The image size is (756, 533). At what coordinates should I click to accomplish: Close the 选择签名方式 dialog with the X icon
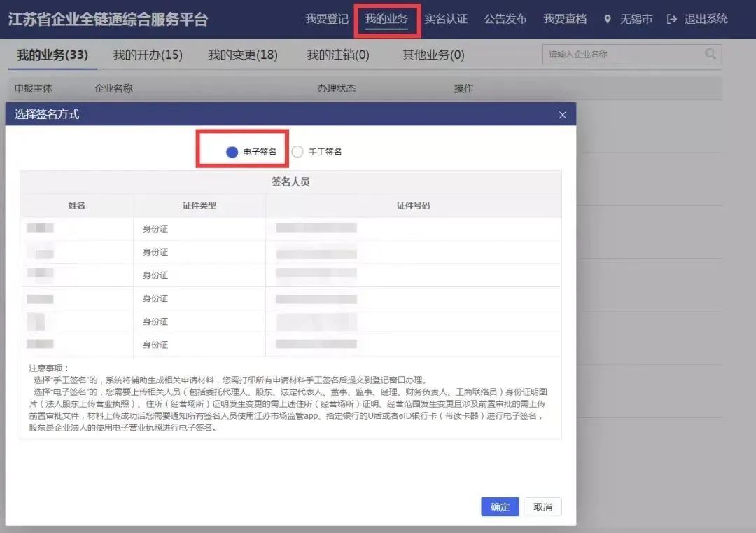[x=562, y=114]
